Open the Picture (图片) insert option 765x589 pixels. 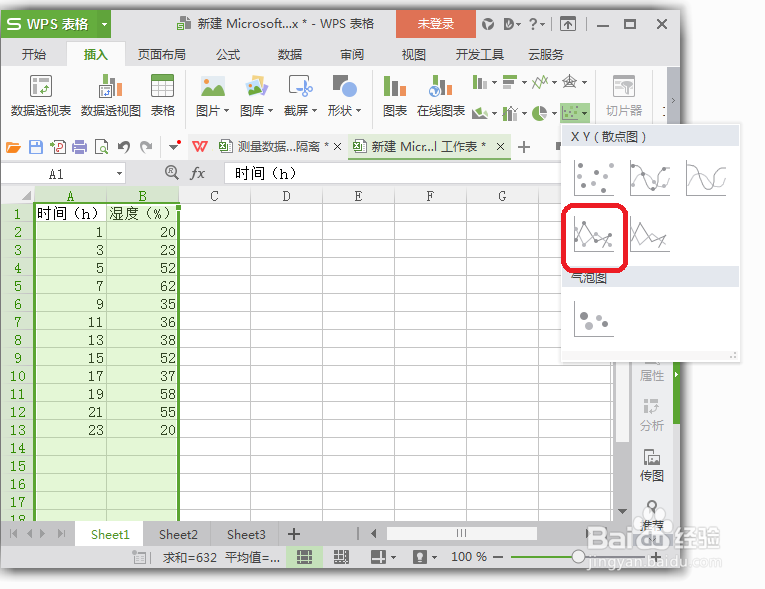pyautogui.click(x=212, y=96)
